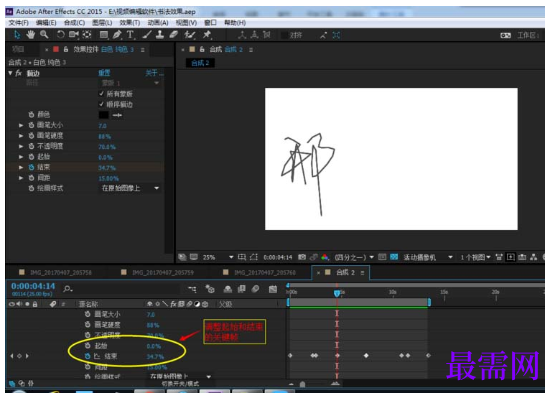Screen dimensions: 558x397
Task: Select the Selection arrow tool
Action: pyautogui.click(x=17, y=35)
